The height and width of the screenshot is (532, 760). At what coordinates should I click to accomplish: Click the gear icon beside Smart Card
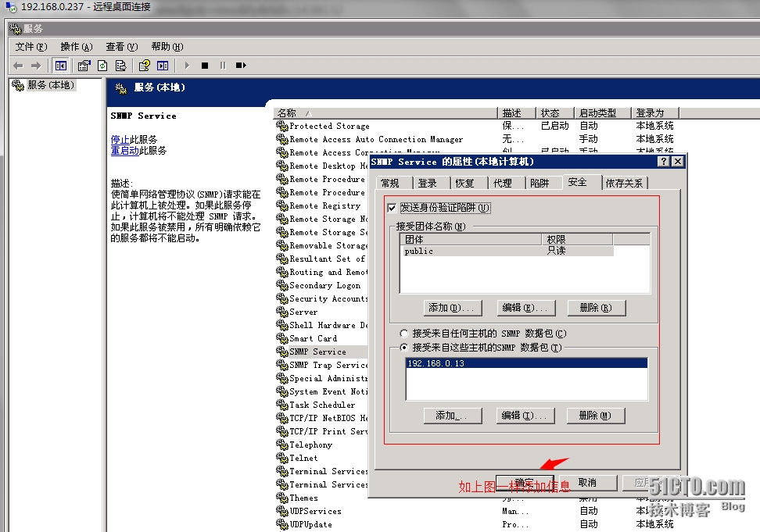point(282,338)
